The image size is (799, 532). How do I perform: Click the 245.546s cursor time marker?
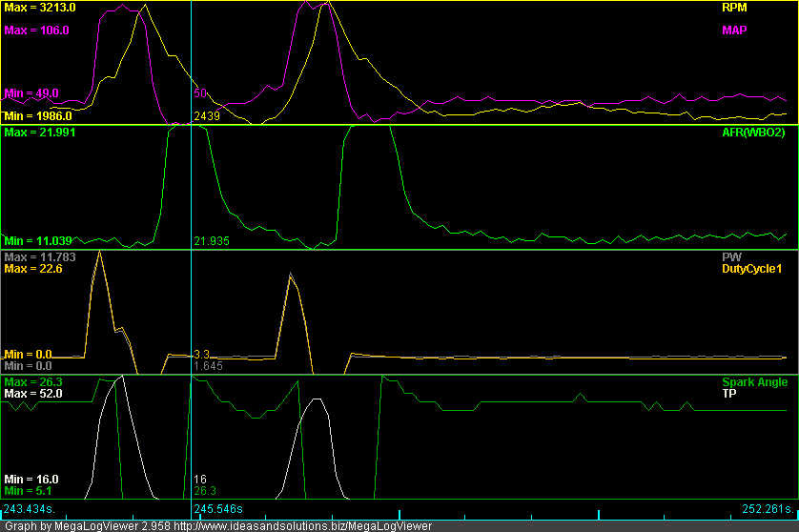point(220,509)
